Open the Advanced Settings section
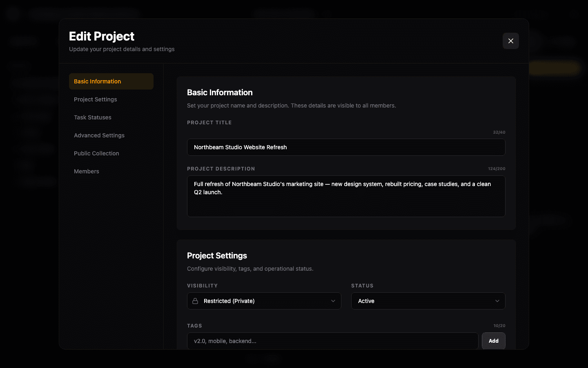 coord(99,135)
